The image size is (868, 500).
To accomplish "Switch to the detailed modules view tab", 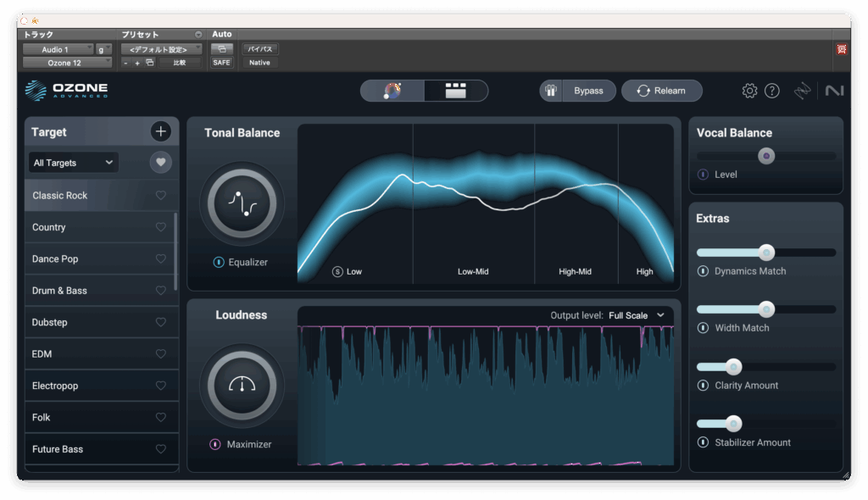I will pyautogui.click(x=456, y=91).
